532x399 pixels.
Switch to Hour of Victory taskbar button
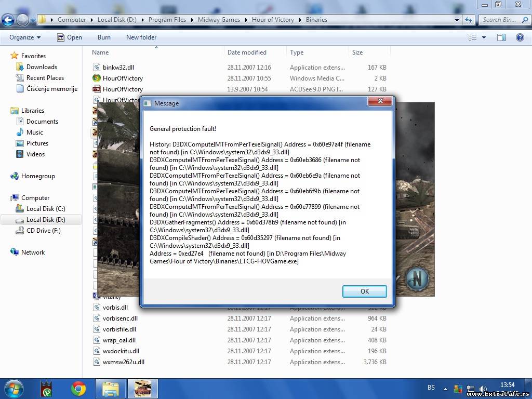142,389
